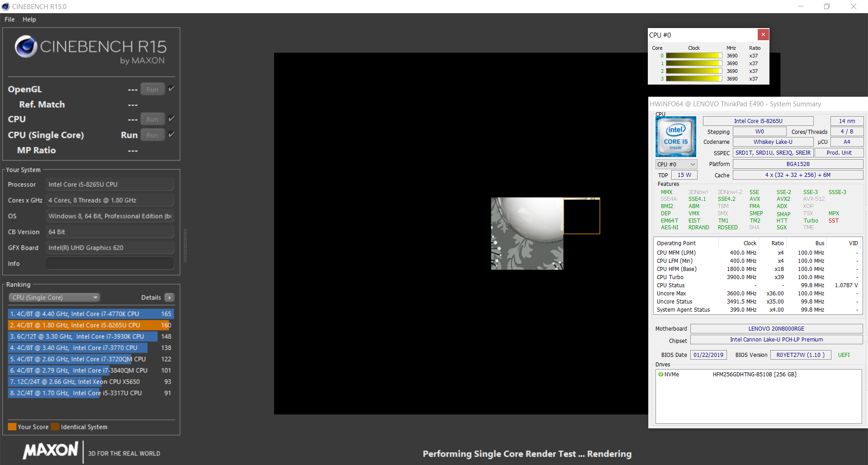Click core 3 clock bar in CPU #0

694,79
